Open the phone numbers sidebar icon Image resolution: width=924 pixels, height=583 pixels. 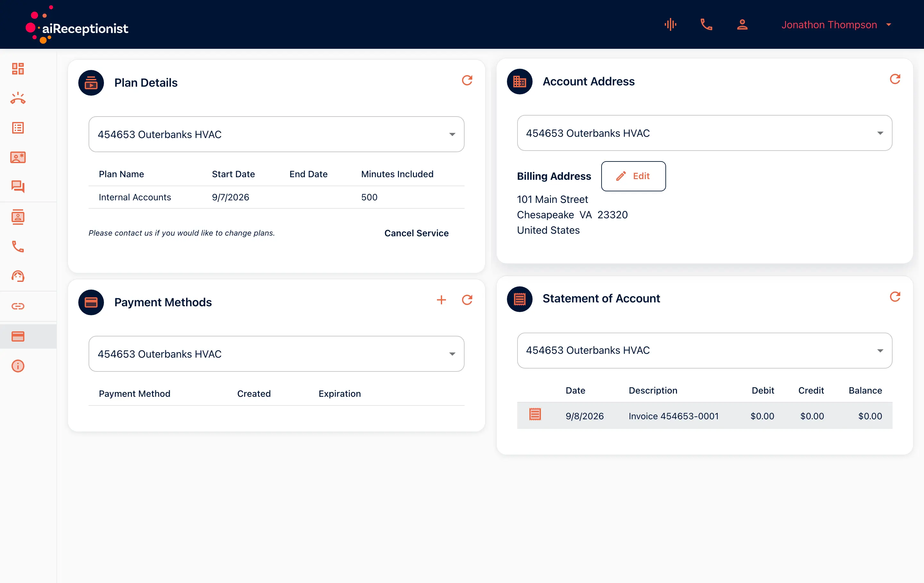tap(18, 247)
